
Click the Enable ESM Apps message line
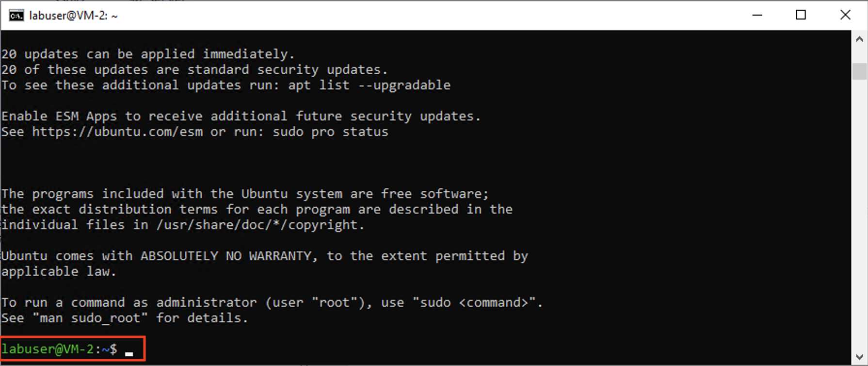[x=241, y=116]
